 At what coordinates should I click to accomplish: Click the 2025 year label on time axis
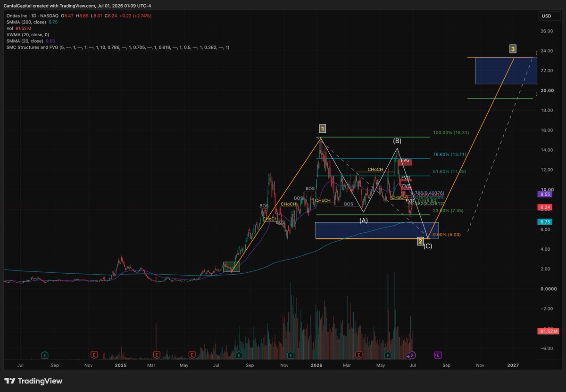click(120, 365)
